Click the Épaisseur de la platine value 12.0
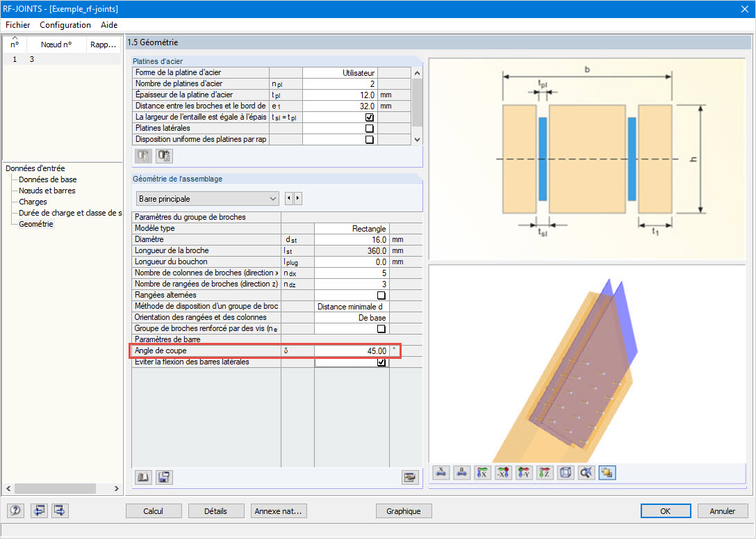 click(x=340, y=95)
